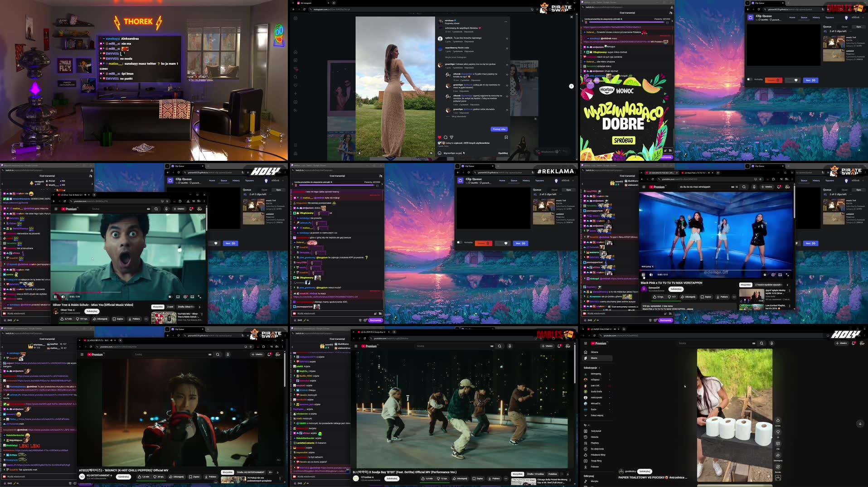Click SPRÓBUJ on the Hortex ad
The width and height of the screenshot is (868, 487).
(x=624, y=140)
